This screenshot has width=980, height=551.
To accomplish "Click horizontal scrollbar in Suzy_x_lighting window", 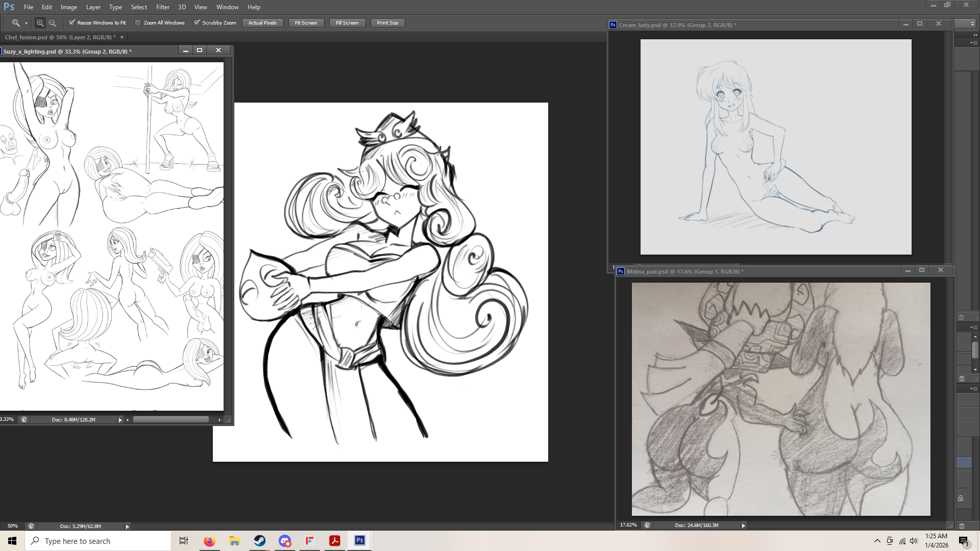I will (x=171, y=420).
